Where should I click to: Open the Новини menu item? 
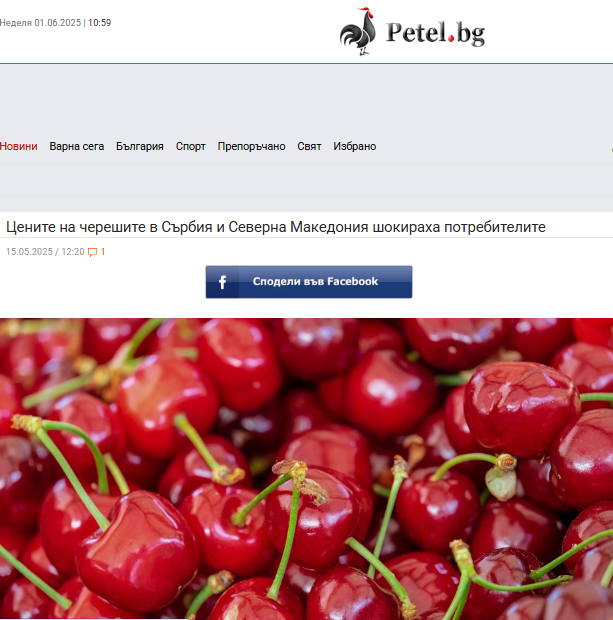[x=19, y=146]
